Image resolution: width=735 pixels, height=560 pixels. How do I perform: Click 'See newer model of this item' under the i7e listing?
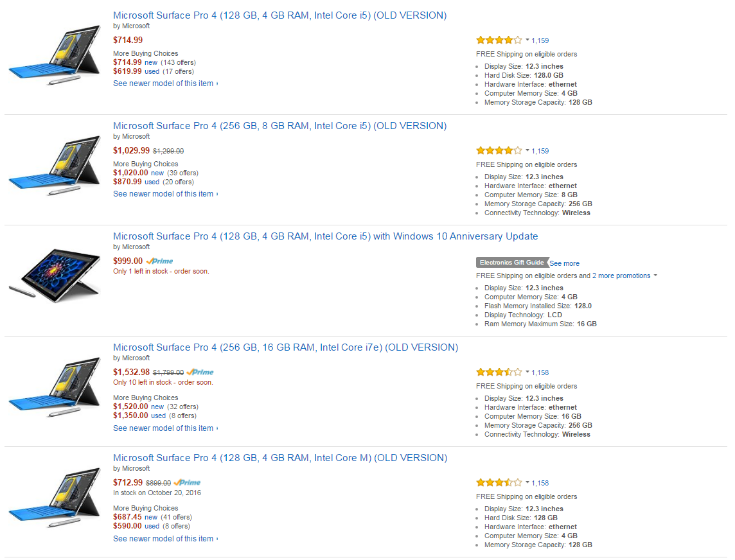(x=165, y=428)
